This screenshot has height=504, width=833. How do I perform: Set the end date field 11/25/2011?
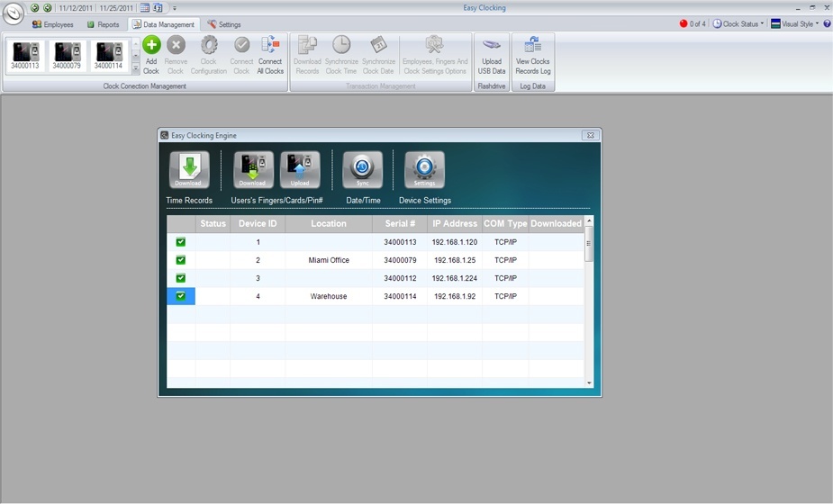pos(116,8)
